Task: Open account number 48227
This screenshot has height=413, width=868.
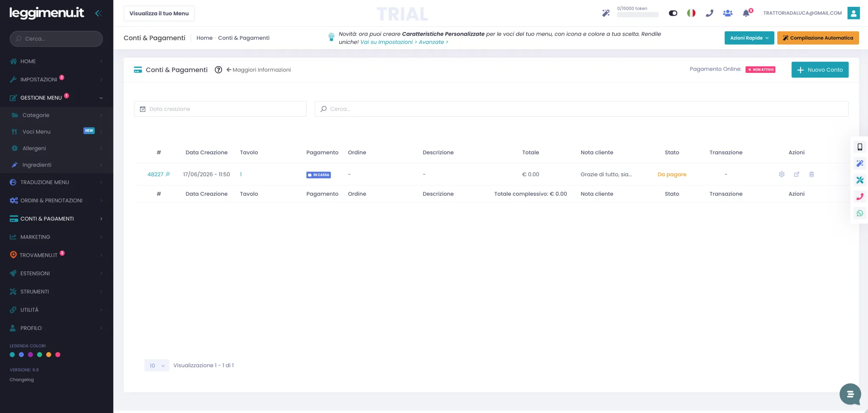Action: [156, 174]
